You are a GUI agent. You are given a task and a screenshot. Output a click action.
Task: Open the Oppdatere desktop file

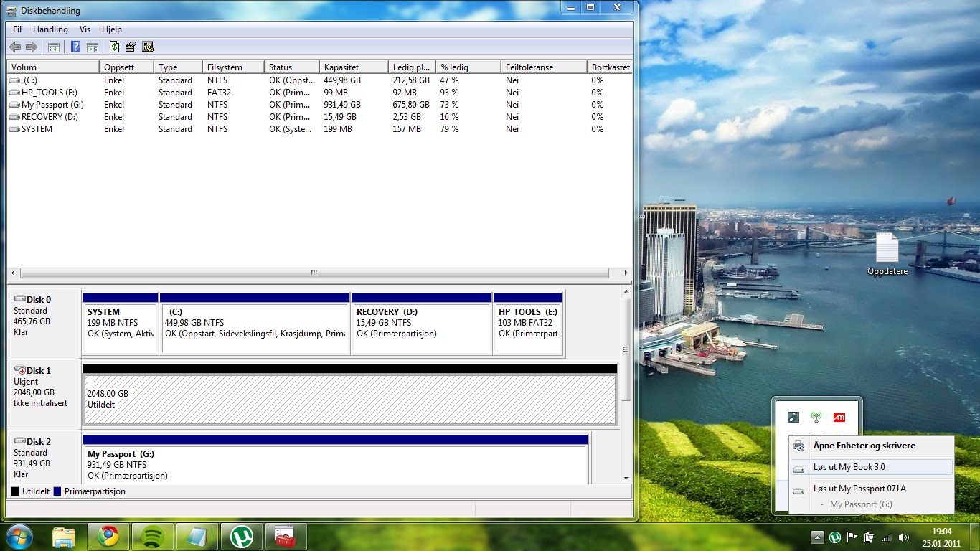click(887, 254)
